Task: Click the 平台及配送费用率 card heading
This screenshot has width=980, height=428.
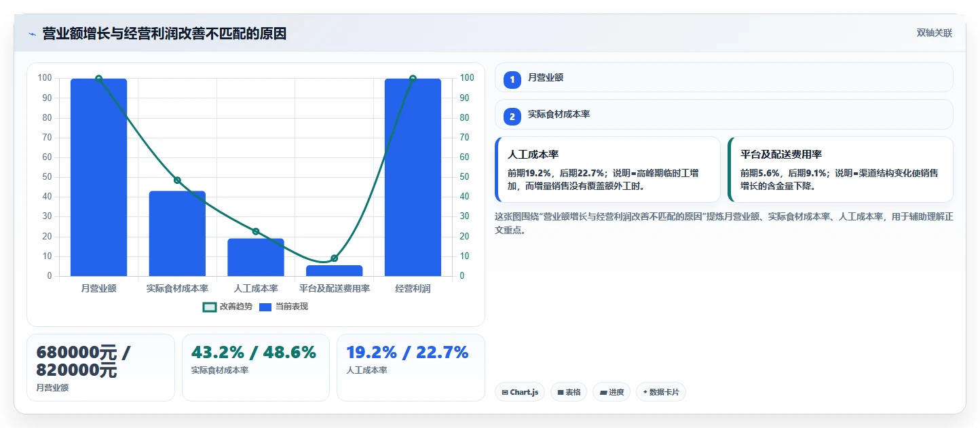Action: click(x=781, y=155)
